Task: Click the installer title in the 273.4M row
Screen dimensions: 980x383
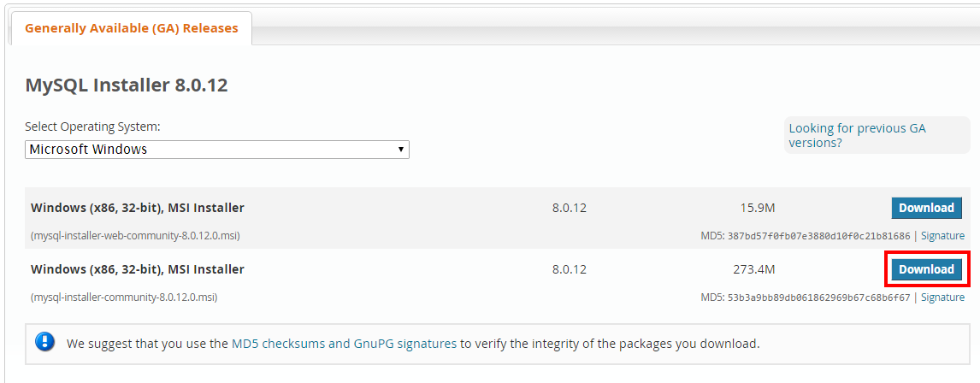Action: 138,270
